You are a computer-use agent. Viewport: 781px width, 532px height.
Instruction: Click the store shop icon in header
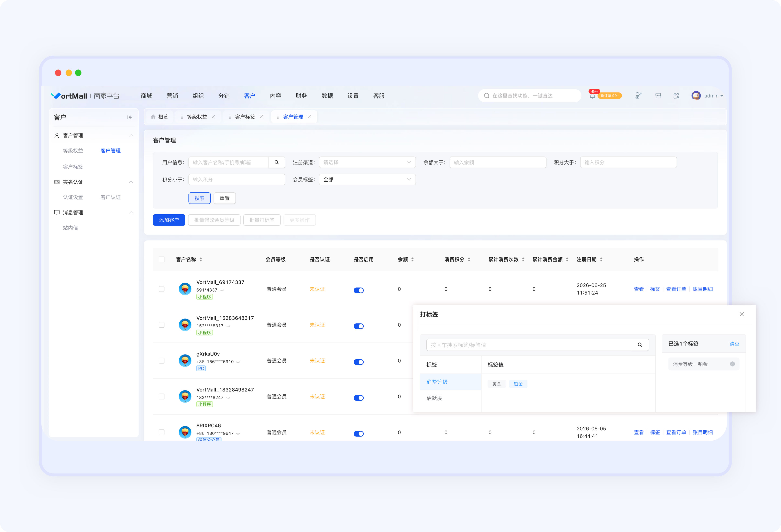(658, 96)
